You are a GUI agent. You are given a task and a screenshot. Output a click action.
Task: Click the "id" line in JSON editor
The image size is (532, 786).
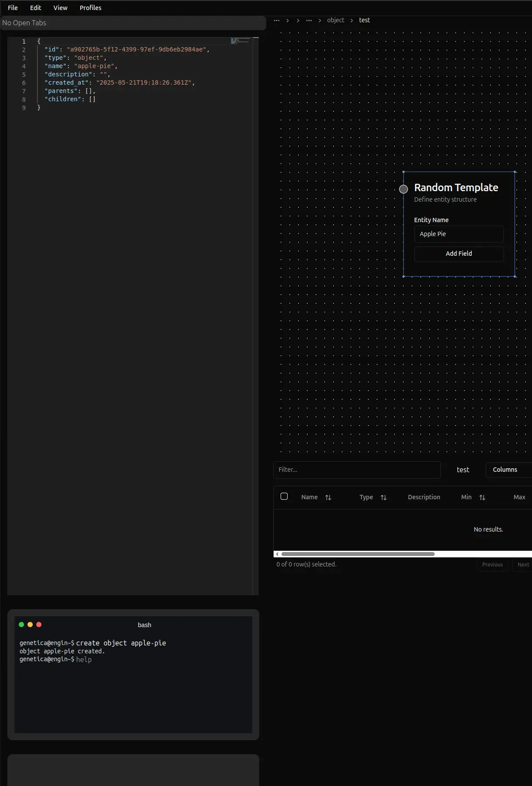pos(127,50)
